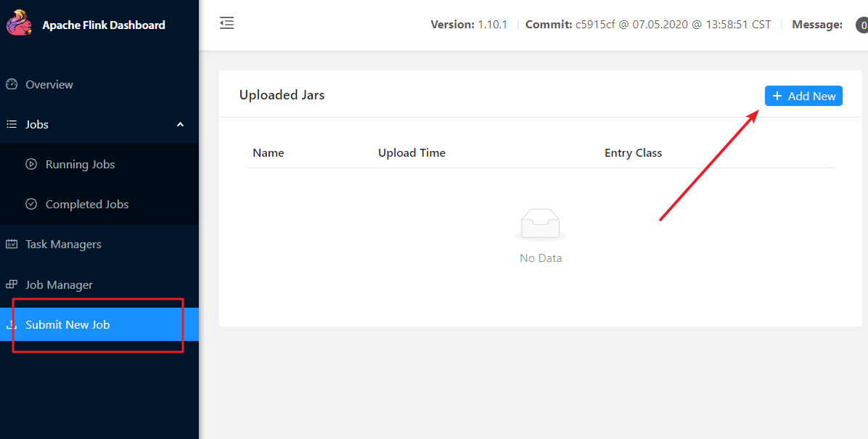This screenshot has width=868, height=439.
Task: Click the Apache Flink squirrel logo
Action: click(19, 22)
